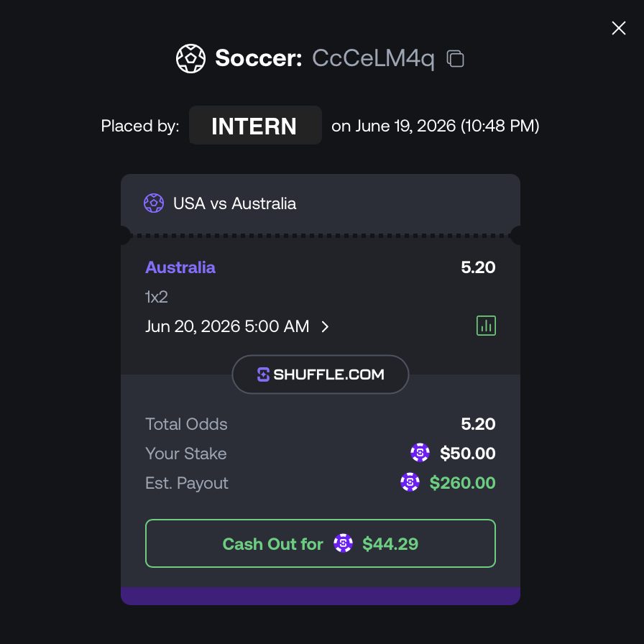The image size is (644, 644).
Task: Click the bet ID text CcCeLM4q
Action: point(373,58)
